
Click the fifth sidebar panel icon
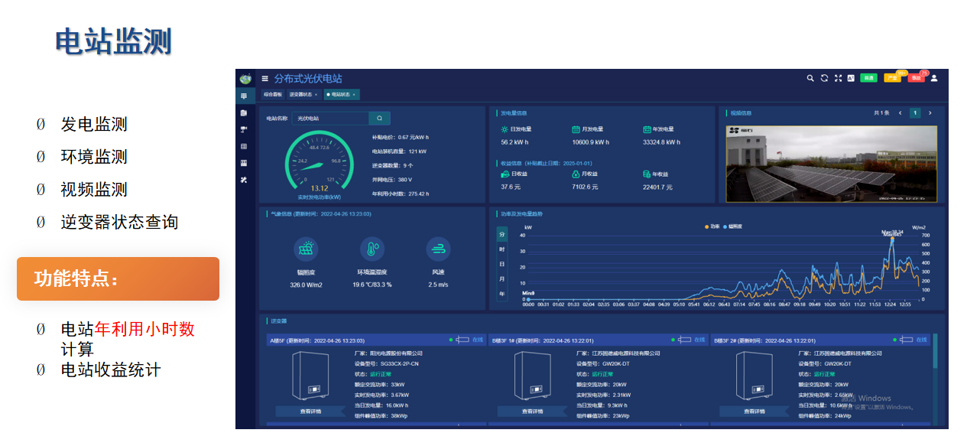244,163
